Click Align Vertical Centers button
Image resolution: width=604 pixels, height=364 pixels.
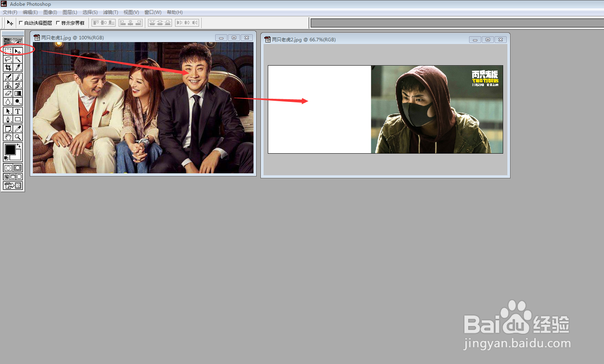click(x=104, y=23)
